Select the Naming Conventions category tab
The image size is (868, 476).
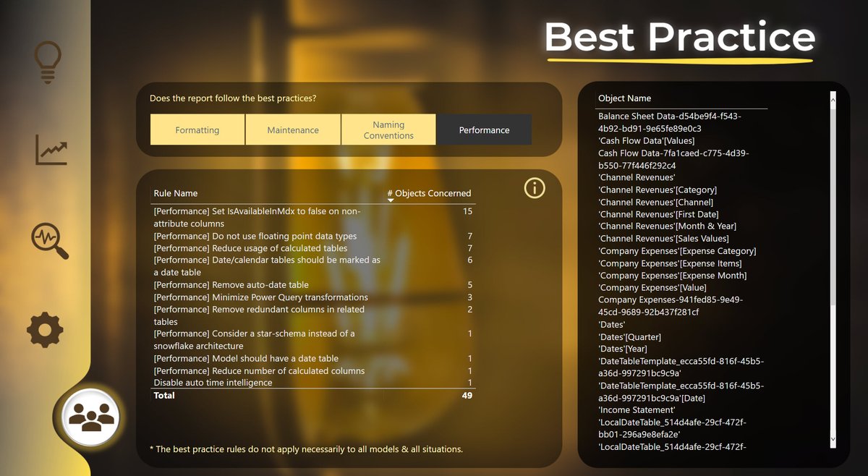coord(388,129)
